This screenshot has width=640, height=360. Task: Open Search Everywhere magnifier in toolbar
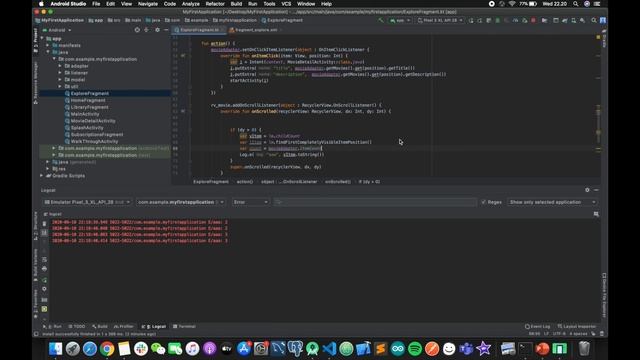pos(594,20)
